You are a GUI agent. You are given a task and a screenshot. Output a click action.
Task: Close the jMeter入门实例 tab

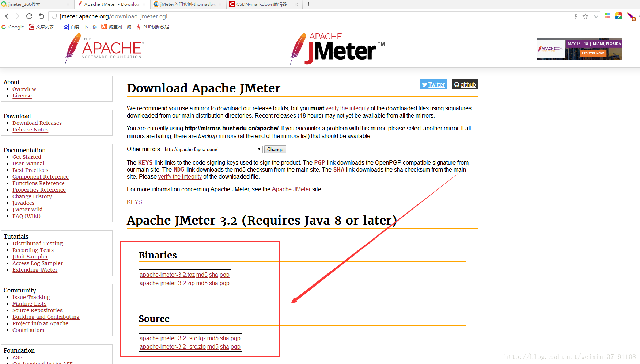coord(220,4)
